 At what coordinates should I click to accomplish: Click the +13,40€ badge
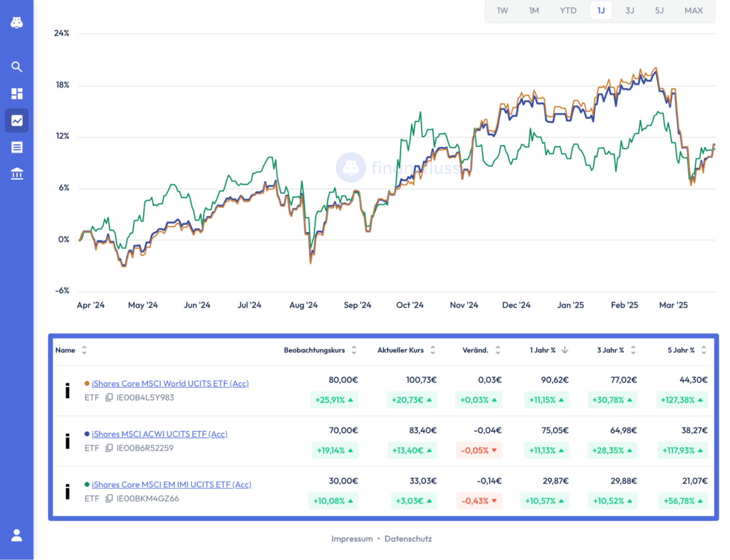tap(412, 450)
